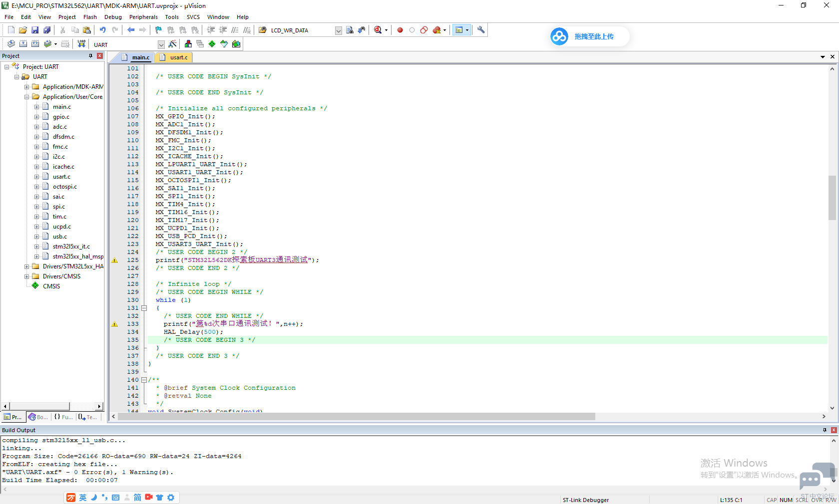Collapse code fold at line 131
The width and height of the screenshot is (839, 504).
144,308
